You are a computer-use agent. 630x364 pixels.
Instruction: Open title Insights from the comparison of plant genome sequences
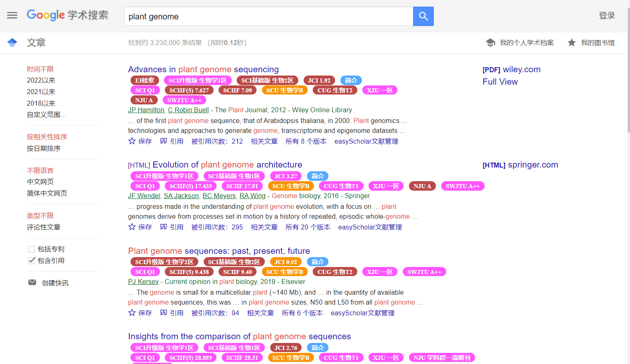pos(240,336)
